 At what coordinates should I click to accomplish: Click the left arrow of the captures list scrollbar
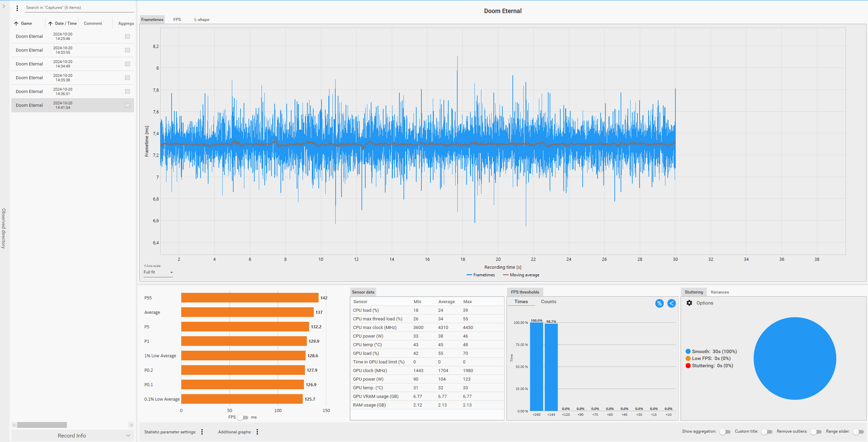(x=14, y=425)
